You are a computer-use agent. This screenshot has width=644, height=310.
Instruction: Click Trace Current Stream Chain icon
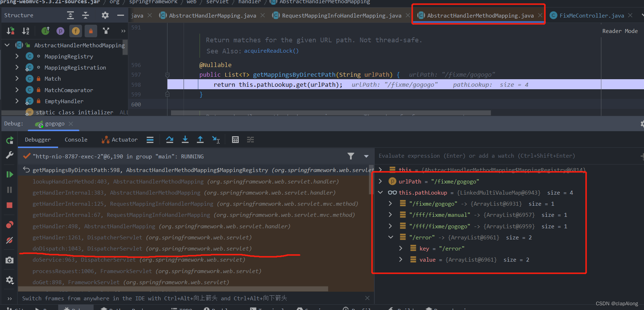pos(250,140)
